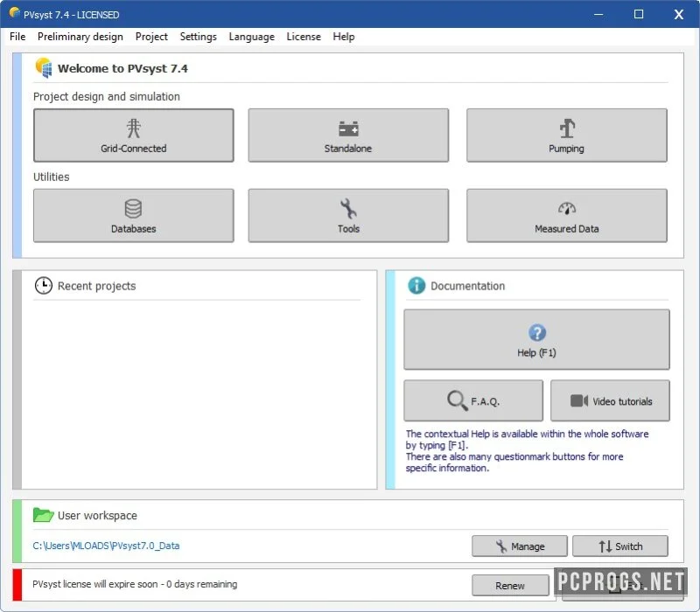Click the green folder User workspace icon
Screen dimensions: 700x612
(x=43, y=515)
